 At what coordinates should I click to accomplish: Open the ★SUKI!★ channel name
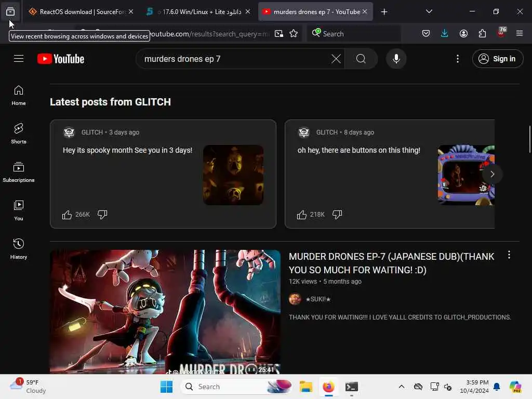[318, 299]
